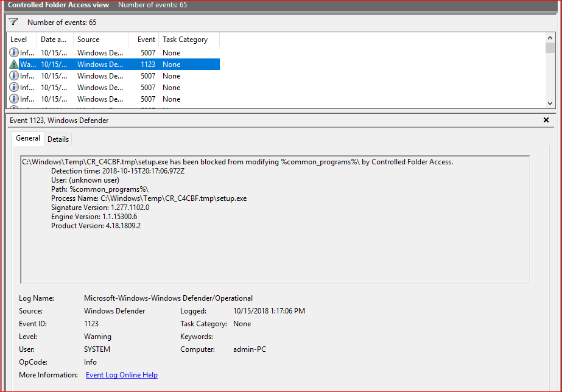
Task: Sort events by the Level column
Action: point(21,40)
